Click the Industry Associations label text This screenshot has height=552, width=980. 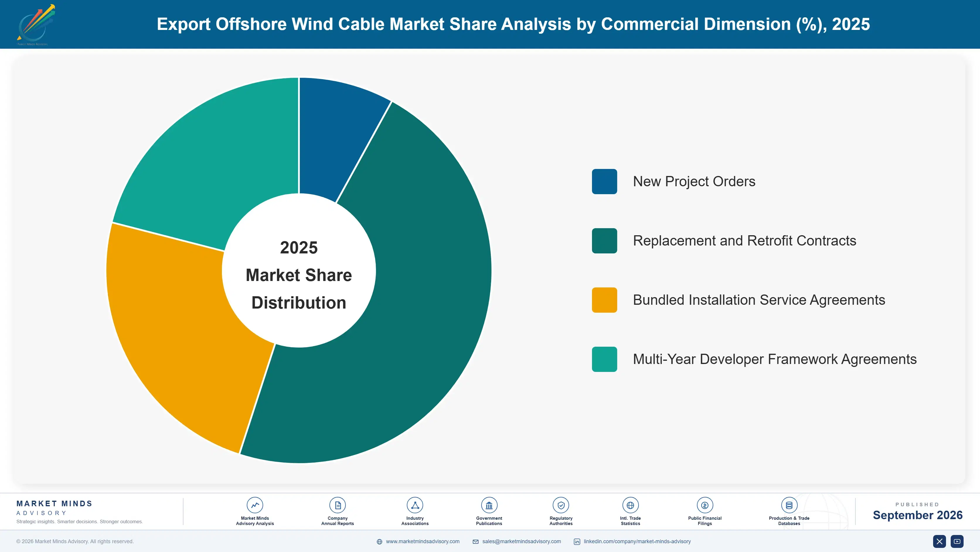(415, 521)
